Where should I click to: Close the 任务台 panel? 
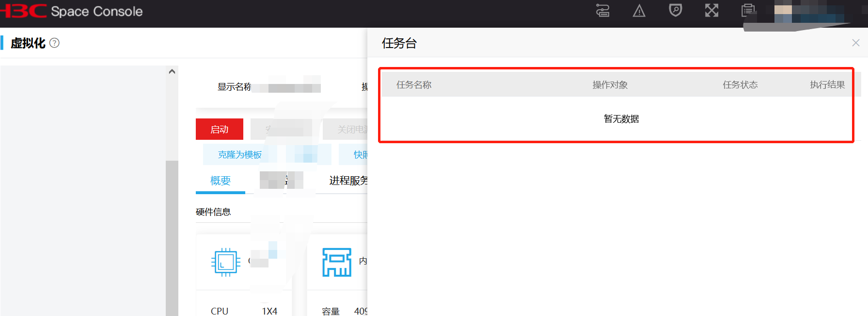click(856, 43)
